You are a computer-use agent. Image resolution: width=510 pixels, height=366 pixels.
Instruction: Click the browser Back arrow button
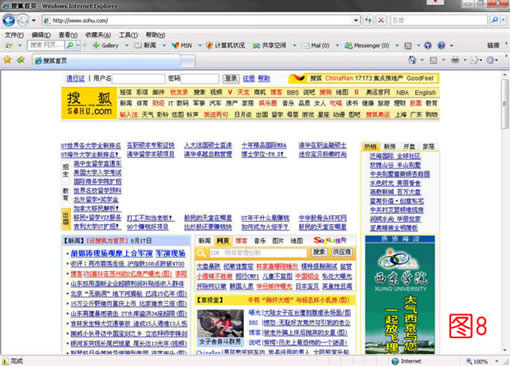tap(9, 21)
